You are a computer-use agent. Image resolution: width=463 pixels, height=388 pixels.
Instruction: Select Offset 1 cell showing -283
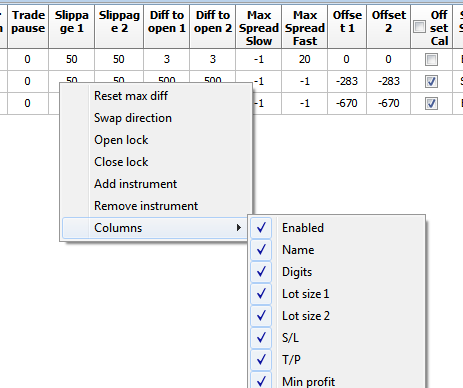[347, 81]
